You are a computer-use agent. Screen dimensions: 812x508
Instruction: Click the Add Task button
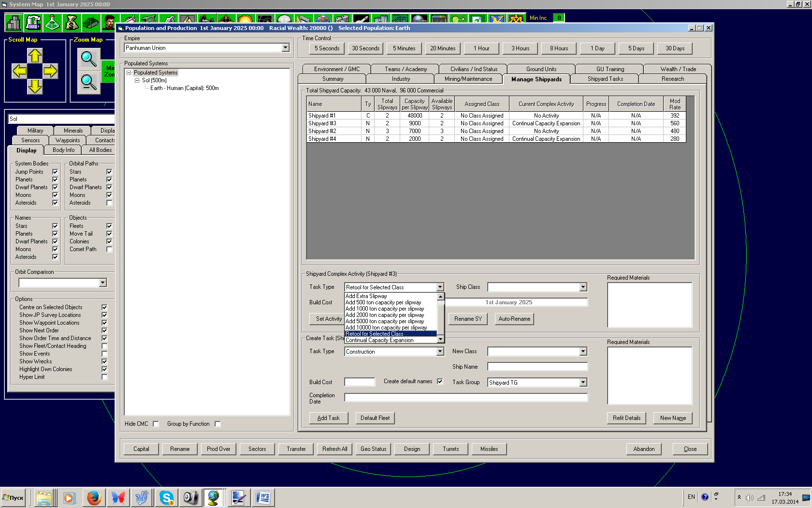tap(329, 418)
